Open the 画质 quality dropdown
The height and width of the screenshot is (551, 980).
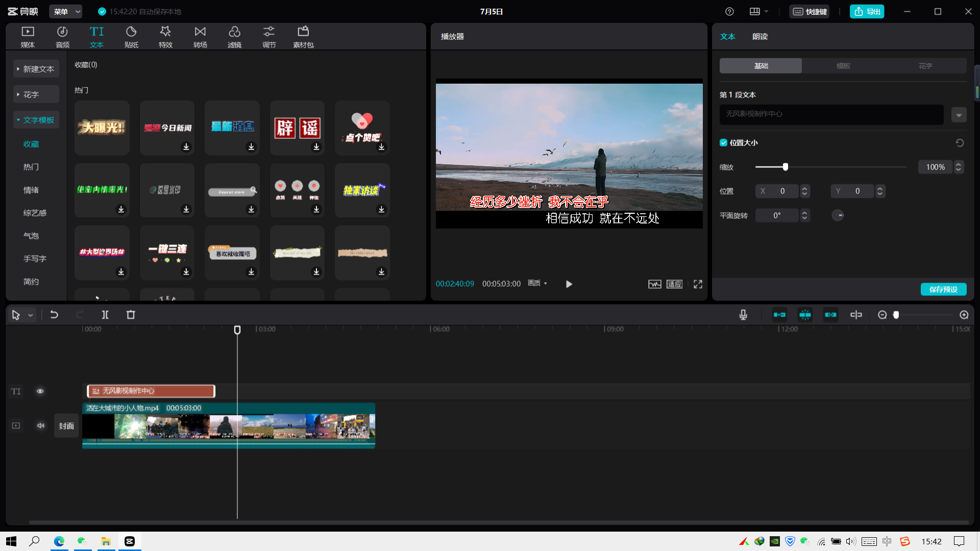click(x=537, y=283)
